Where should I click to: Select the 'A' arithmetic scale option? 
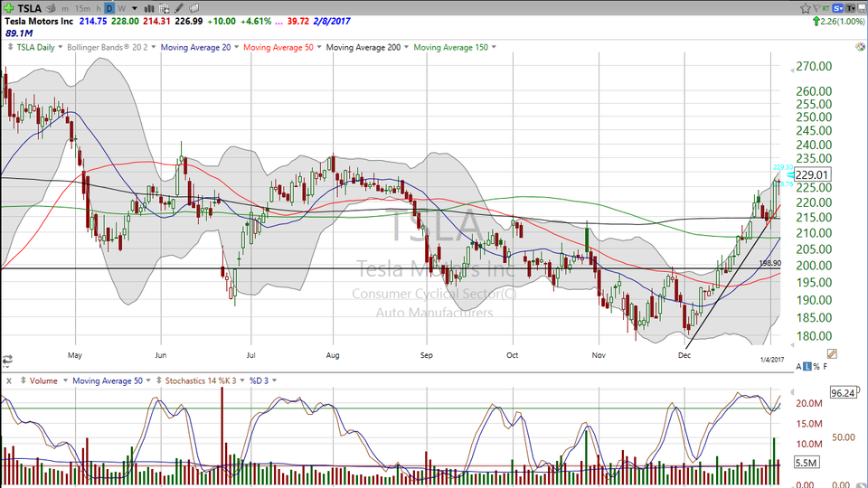click(x=798, y=367)
